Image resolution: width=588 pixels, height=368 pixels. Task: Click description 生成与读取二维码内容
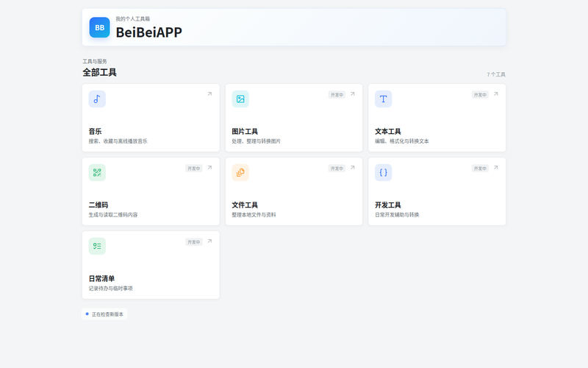pos(113,215)
